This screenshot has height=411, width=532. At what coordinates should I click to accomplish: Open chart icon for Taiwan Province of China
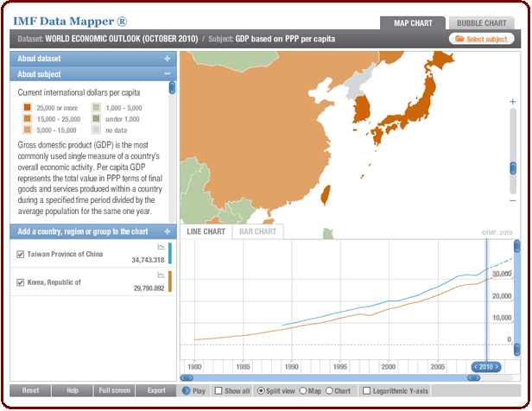(x=161, y=247)
